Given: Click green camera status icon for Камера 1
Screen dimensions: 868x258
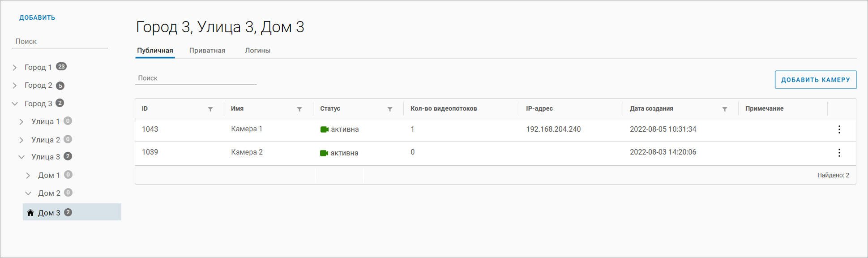Looking at the screenshot, I should pos(325,129).
